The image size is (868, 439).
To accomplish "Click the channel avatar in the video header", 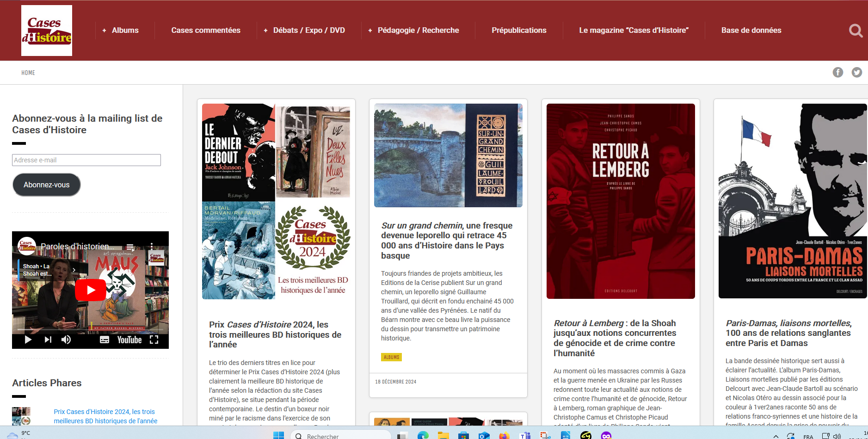I will tap(27, 246).
